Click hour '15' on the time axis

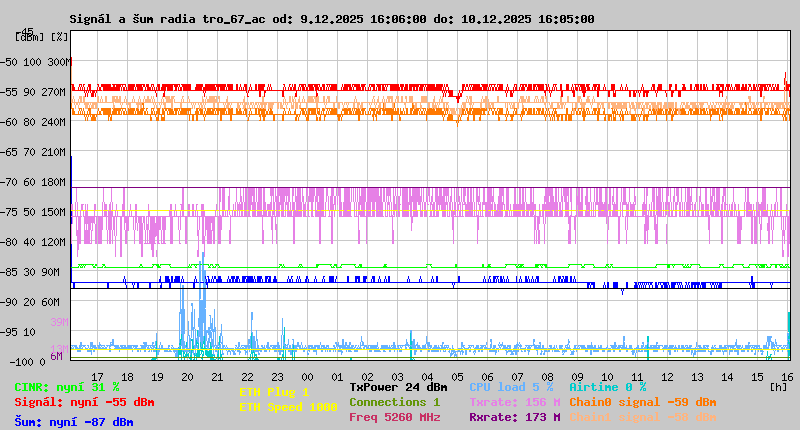click(x=758, y=377)
